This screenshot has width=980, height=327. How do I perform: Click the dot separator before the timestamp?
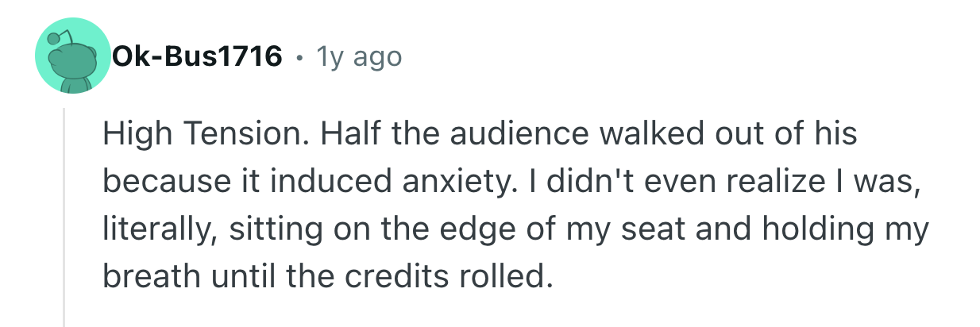pyautogui.click(x=300, y=57)
